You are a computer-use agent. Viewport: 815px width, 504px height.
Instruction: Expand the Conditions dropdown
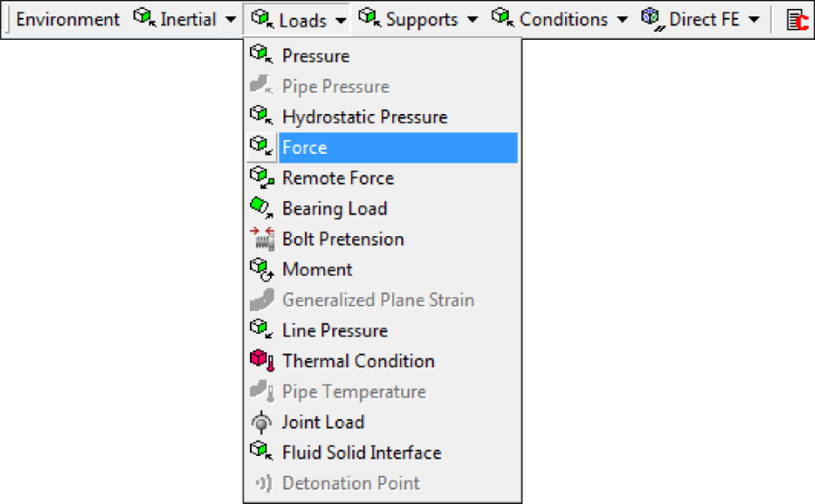(560, 19)
